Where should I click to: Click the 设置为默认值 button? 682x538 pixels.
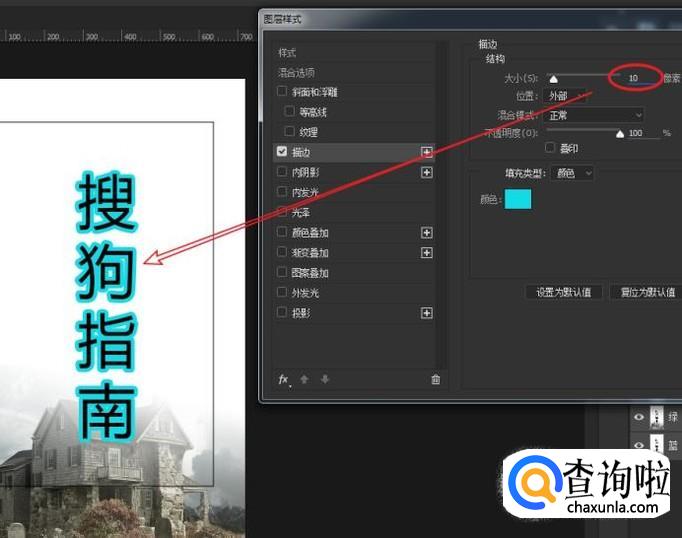pos(564,292)
